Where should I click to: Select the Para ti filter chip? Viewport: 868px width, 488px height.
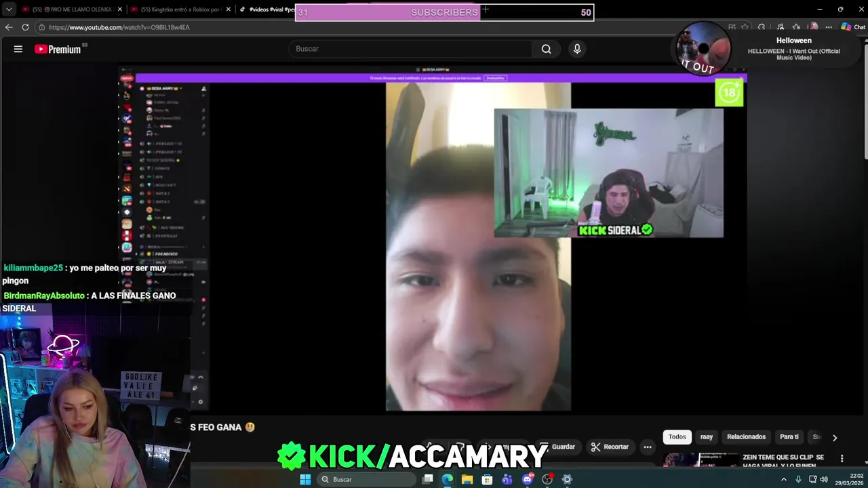[789, 437]
